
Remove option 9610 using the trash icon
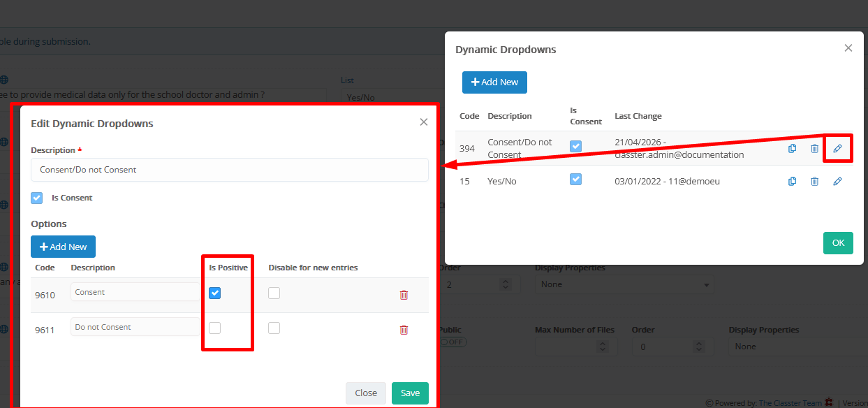[404, 295]
